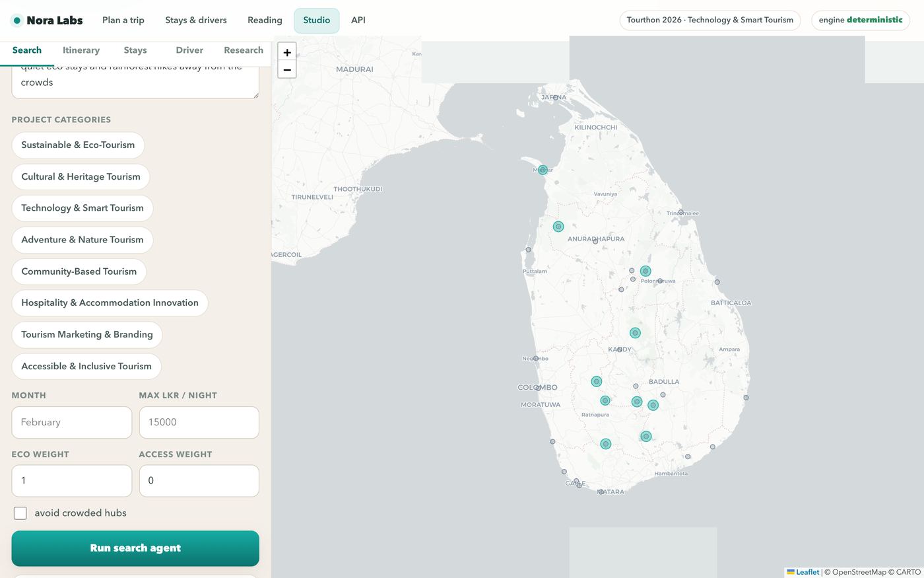Open the API page
Screen dimensions: 924x578
point(358,20)
